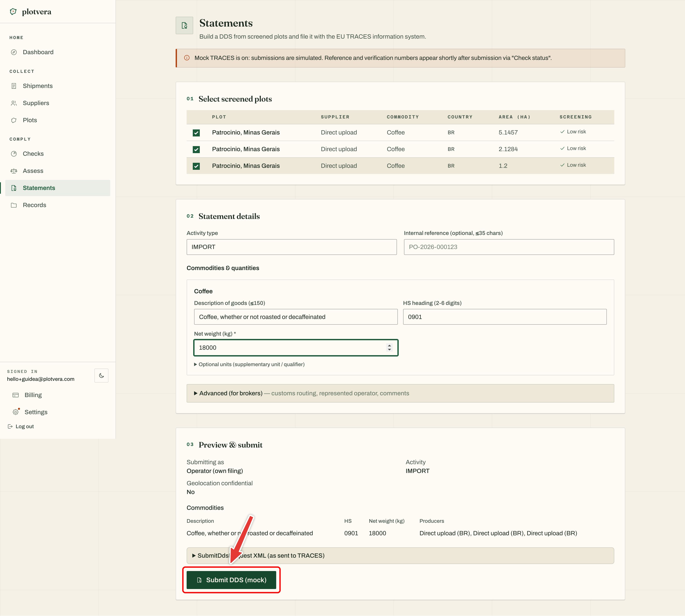Focus Internal reference input field
Viewport: 685px width, 616px height.
[509, 247]
